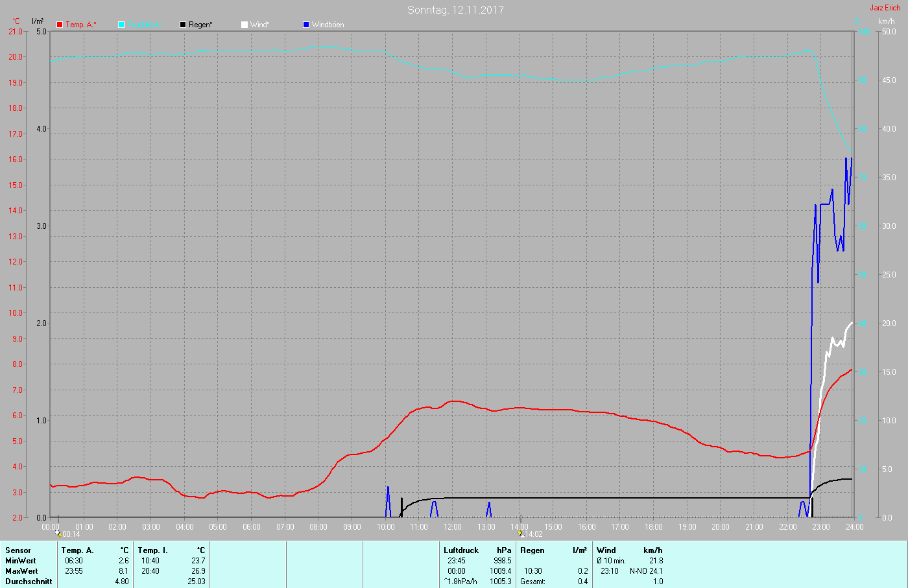This screenshot has height=588, width=908.
Task: Click the black Regen legend swatch
Action: coord(183,25)
